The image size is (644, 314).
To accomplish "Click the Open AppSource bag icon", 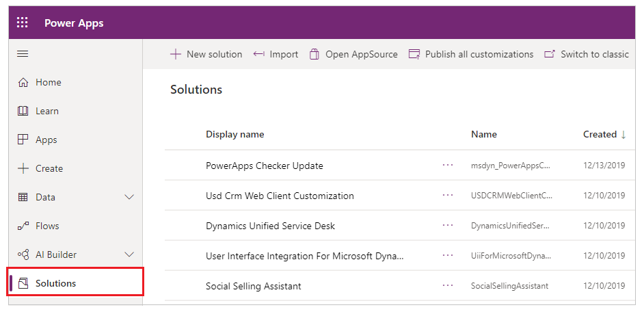I will 314,54.
